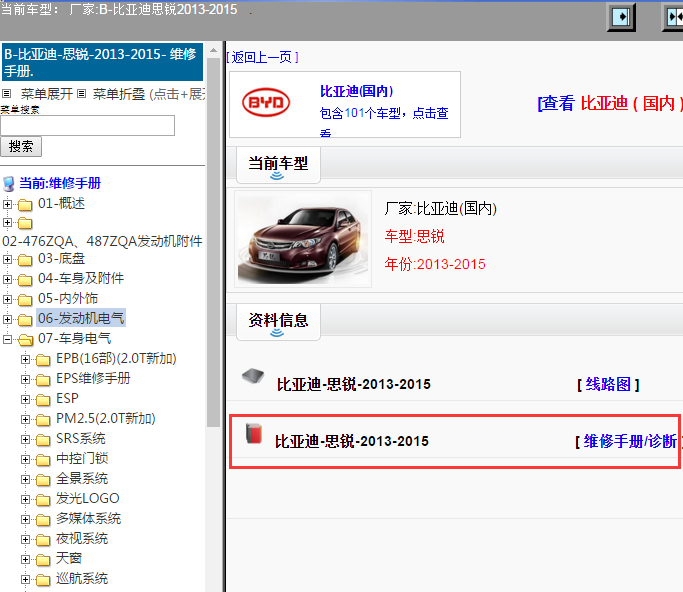Expand the 03-底盘 tree node
This screenshot has height=592, width=683.
tap(7, 259)
